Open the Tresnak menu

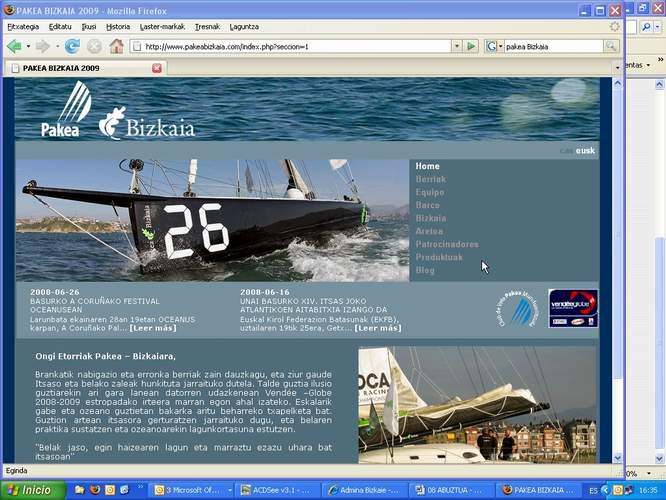pyautogui.click(x=207, y=26)
